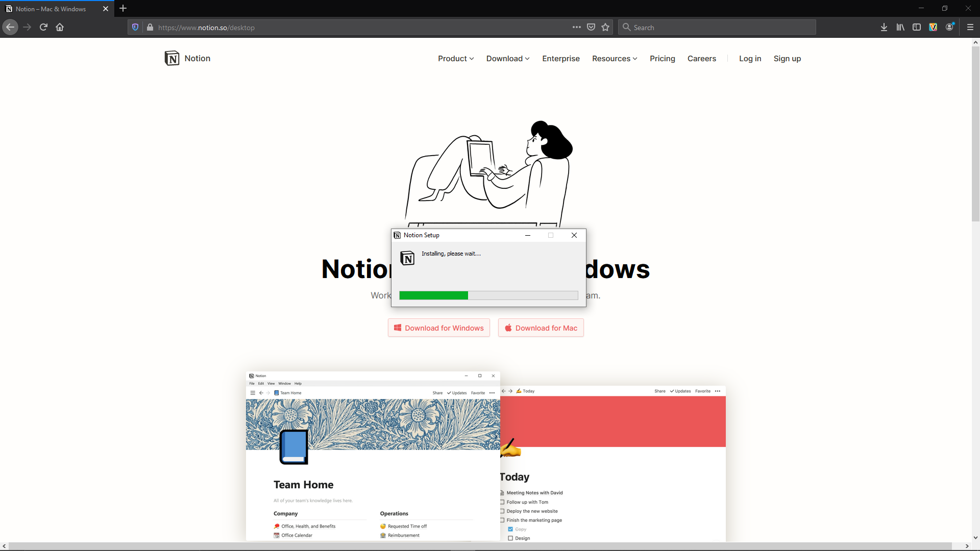Screen dimensions: 980x551
Task: Click the Log in link
Action: pyautogui.click(x=750, y=59)
